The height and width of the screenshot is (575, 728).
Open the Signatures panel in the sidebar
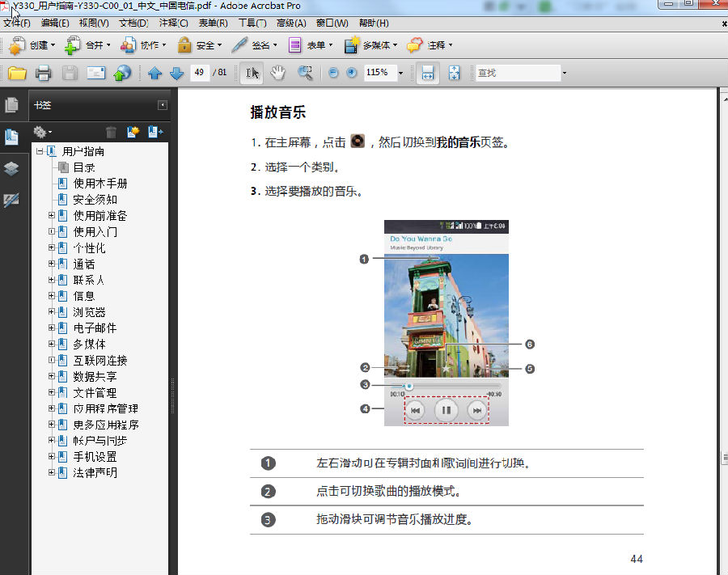click(12, 200)
